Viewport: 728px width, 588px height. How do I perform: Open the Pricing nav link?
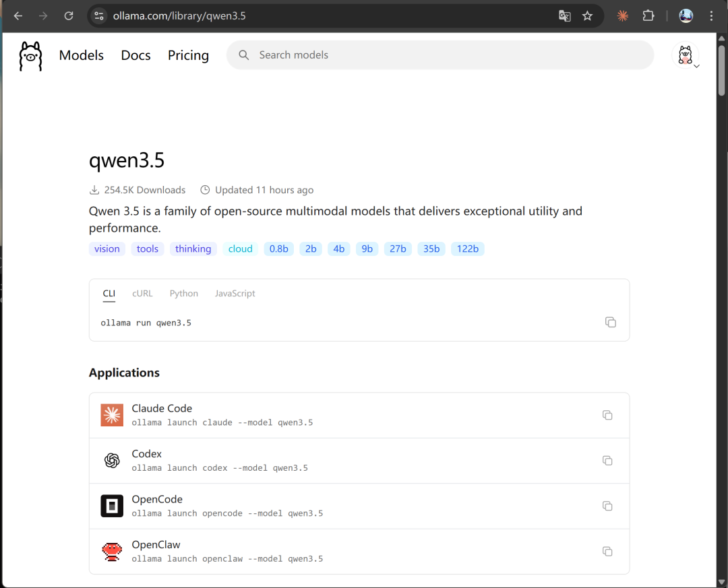188,55
